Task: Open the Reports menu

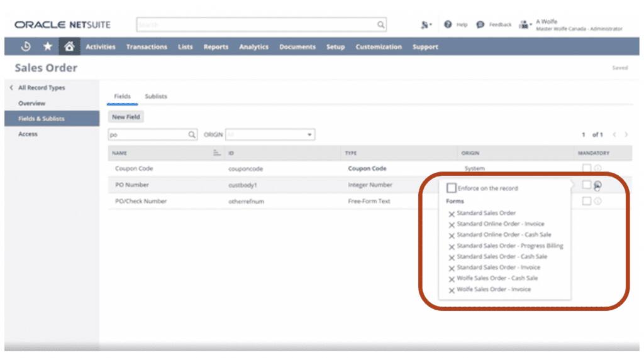Action: click(x=216, y=46)
